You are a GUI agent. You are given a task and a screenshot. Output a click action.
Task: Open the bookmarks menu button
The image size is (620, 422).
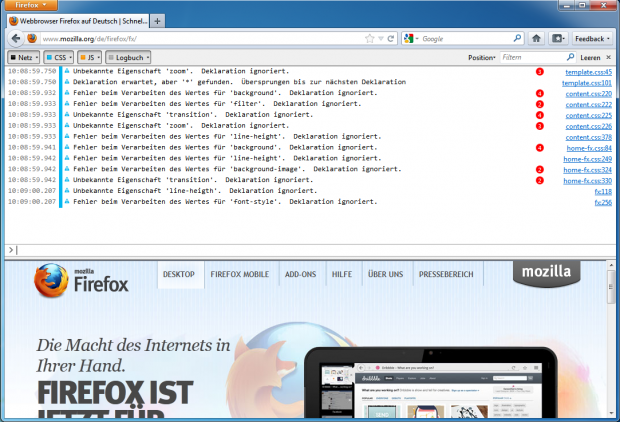click(558, 38)
